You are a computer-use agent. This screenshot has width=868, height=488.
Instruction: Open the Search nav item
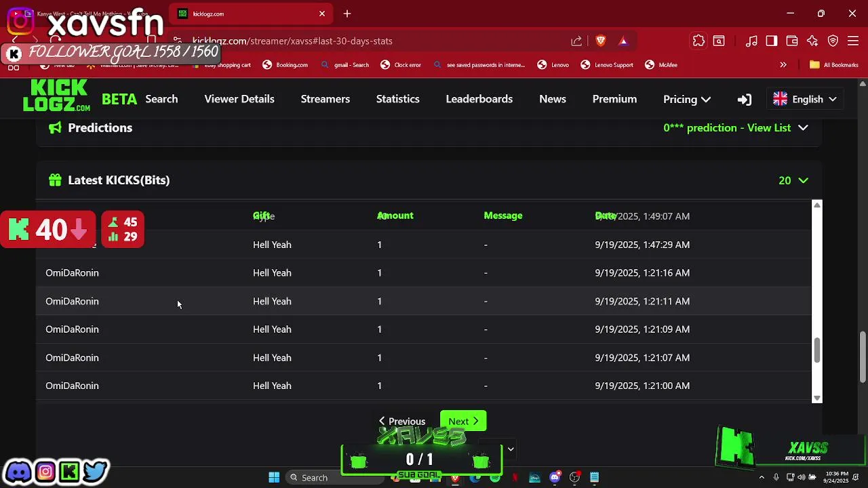coord(161,99)
